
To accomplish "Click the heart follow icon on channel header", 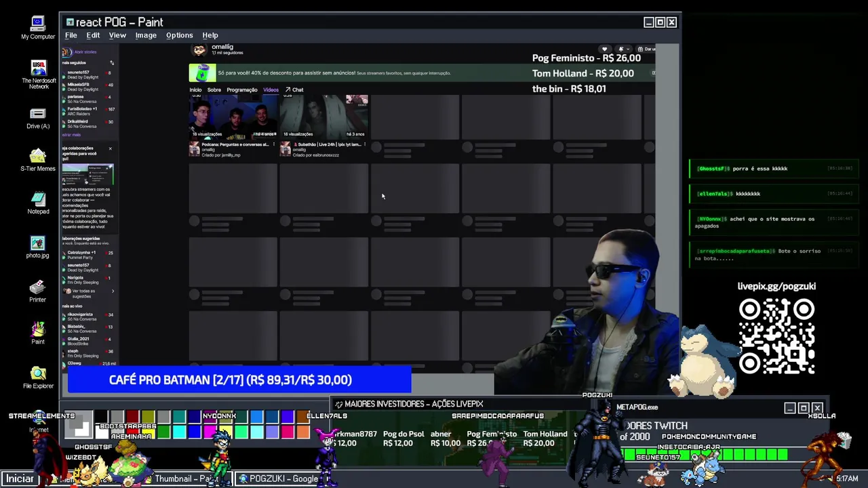I will point(604,49).
